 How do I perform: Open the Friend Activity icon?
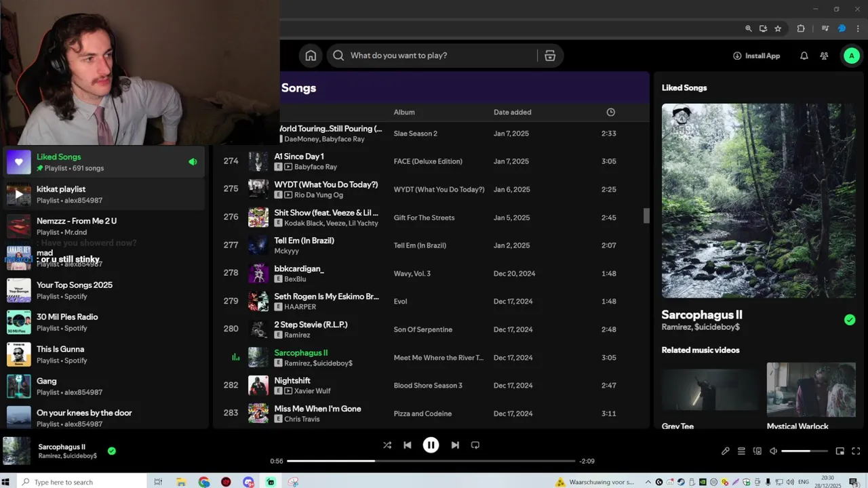click(x=824, y=56)
